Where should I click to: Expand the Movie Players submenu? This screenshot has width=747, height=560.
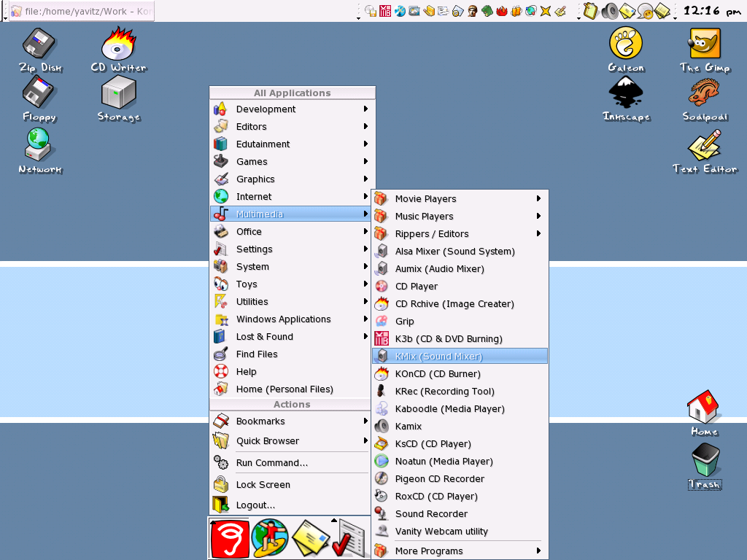coord(460,198)
